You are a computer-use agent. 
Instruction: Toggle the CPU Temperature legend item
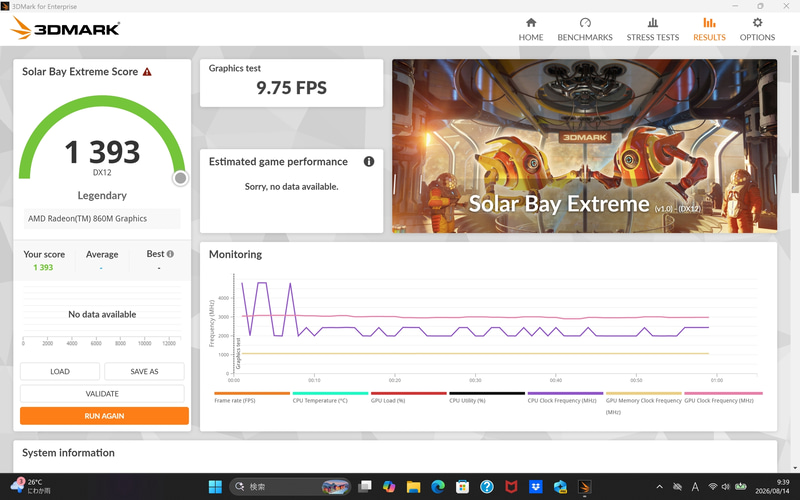point(330,397)
